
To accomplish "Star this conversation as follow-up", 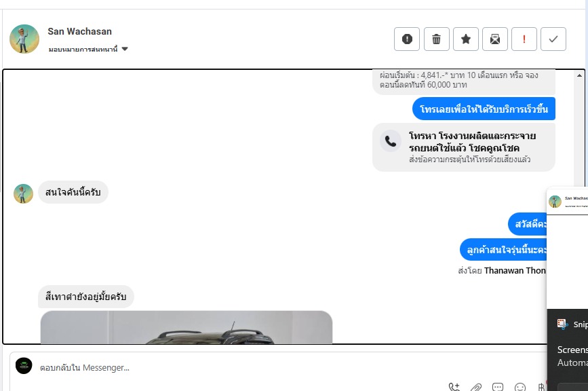I will [x=466, y=39].
